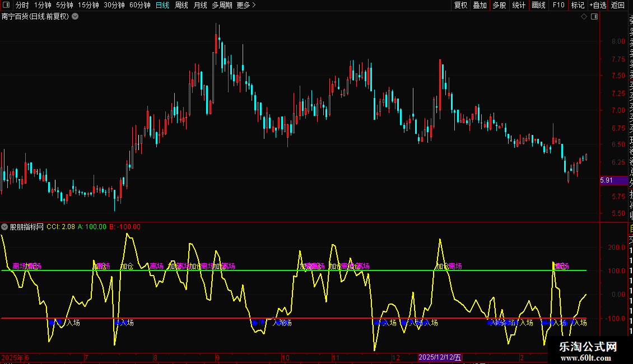Add stock via +自选 button
The image size is (633, 364).
[x=598, y=5]
